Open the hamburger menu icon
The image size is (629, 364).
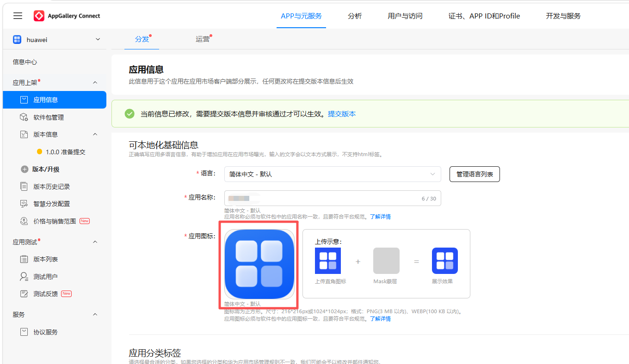coord(18,16)
